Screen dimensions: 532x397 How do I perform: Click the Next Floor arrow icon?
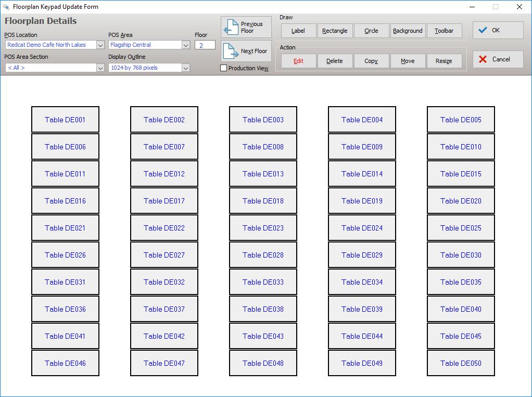pyautogui.click(x=231, y=51)
